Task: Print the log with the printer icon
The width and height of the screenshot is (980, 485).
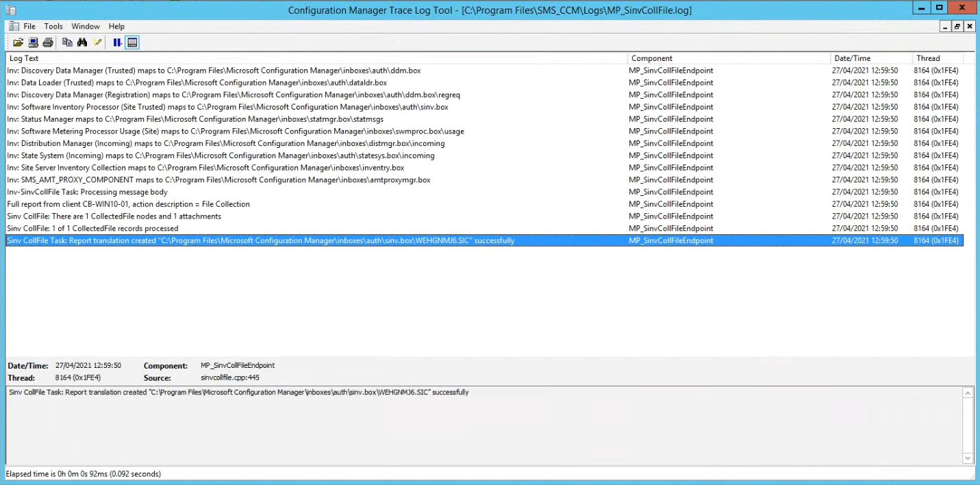Action: (x=47, y=42)
